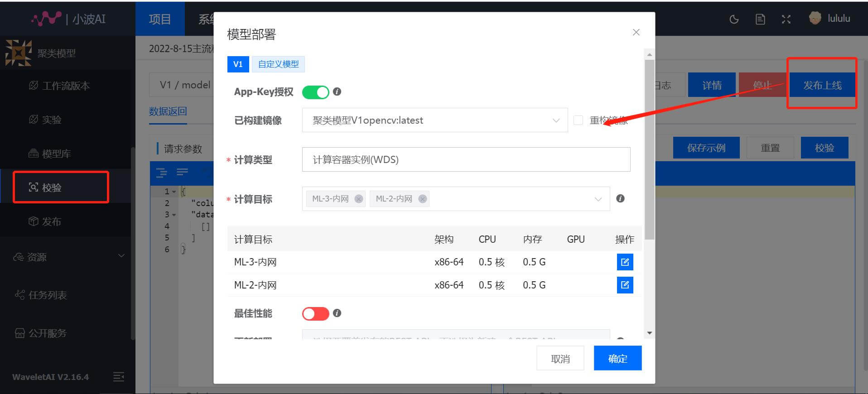Close the 模型部署 dialog

(636, 32)
